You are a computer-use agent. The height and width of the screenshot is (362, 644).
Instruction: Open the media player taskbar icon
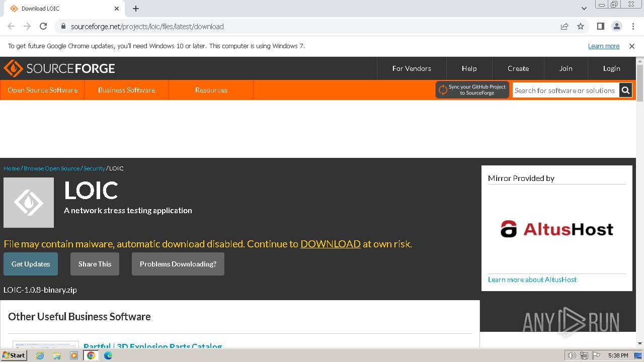pyautogui.click(x=74, y=355)
